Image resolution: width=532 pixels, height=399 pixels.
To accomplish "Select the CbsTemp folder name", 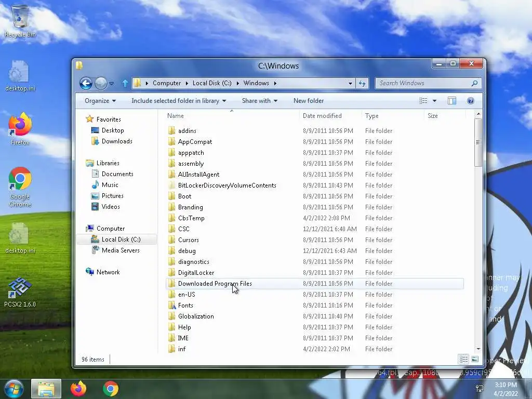I will (191, 218).
